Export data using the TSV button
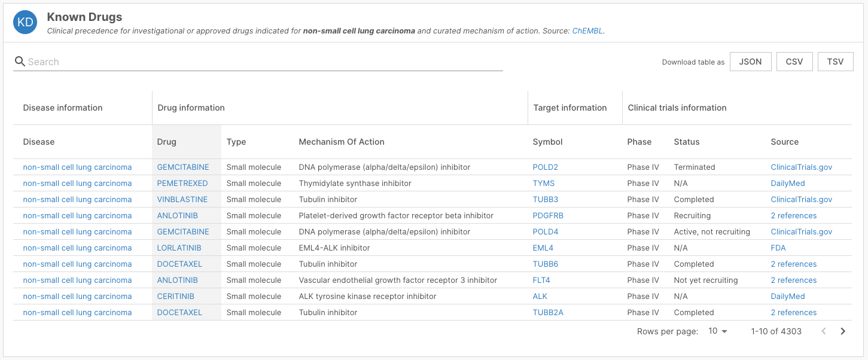Image resolution: width=868 pixels, height=360 pixels. coord(835,61)
